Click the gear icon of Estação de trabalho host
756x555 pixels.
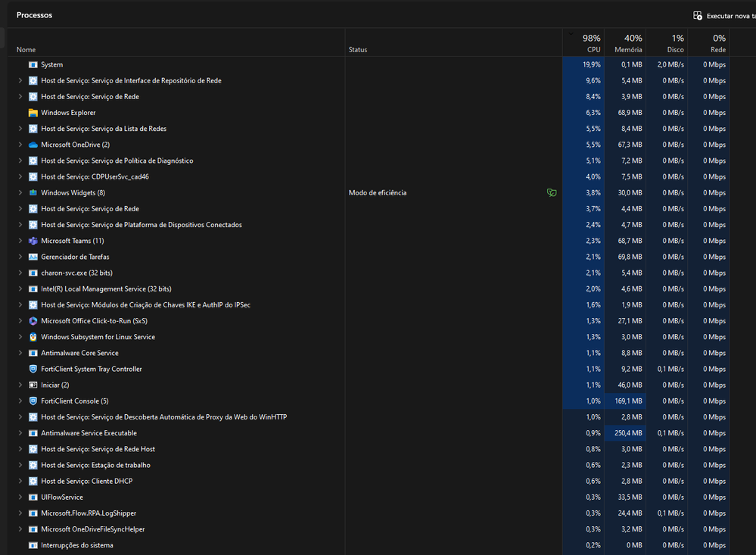[33, 465]
